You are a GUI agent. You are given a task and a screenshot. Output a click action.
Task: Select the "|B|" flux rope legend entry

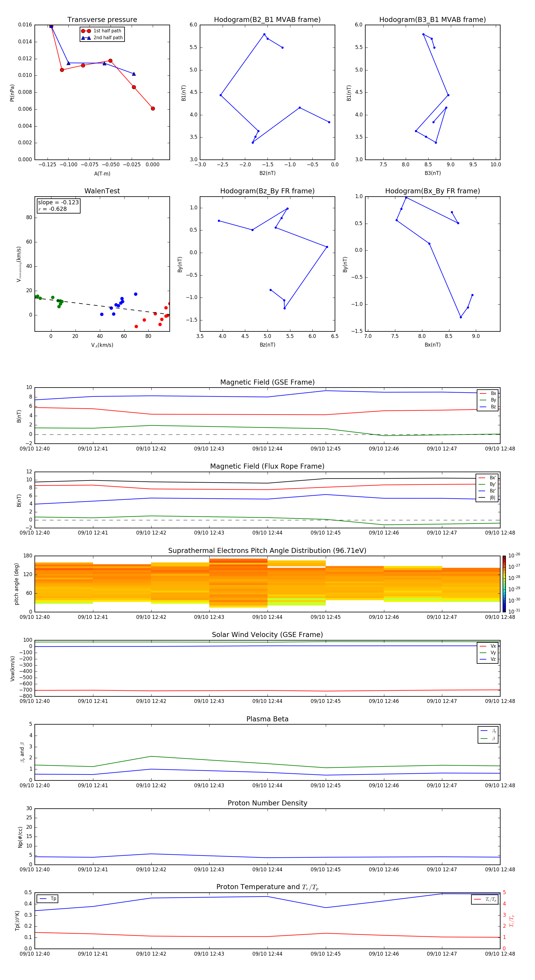(487, 498)
